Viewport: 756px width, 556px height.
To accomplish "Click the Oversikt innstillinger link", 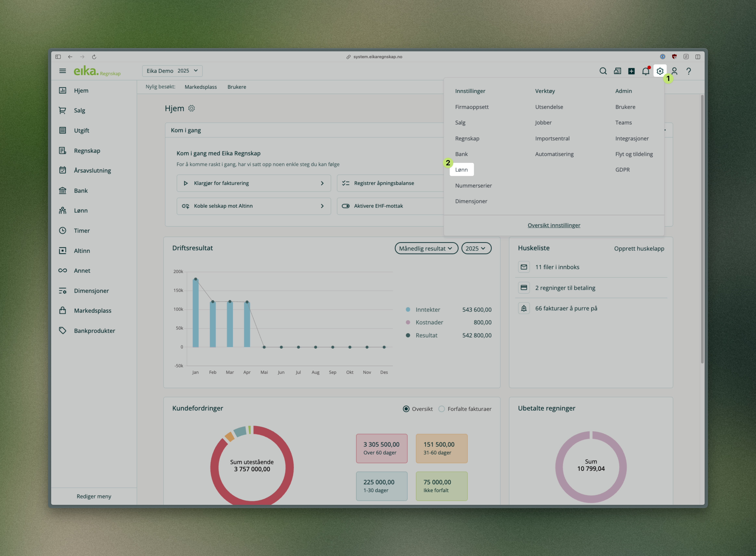I will [554, 225].
